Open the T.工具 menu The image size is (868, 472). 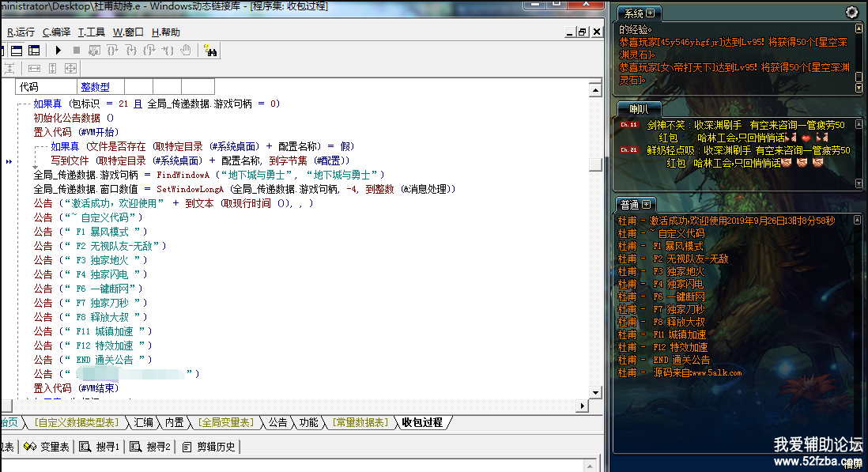pyautogui.click(x=91, y=32)
